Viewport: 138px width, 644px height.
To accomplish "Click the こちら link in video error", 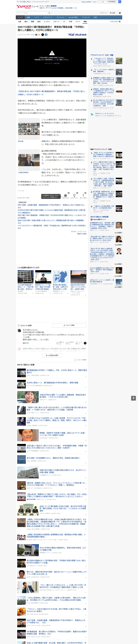I will pyautogui.click(x=55, y=60).
